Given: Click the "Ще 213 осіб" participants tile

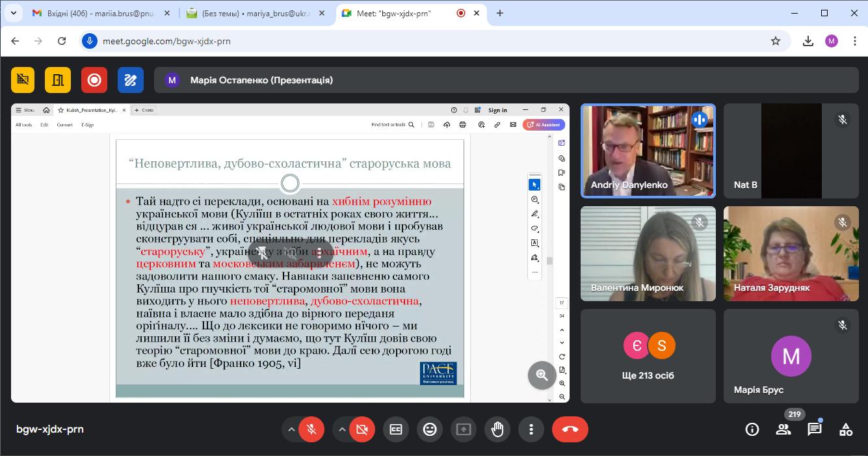Looking at the screenshot, I should 648,356.
